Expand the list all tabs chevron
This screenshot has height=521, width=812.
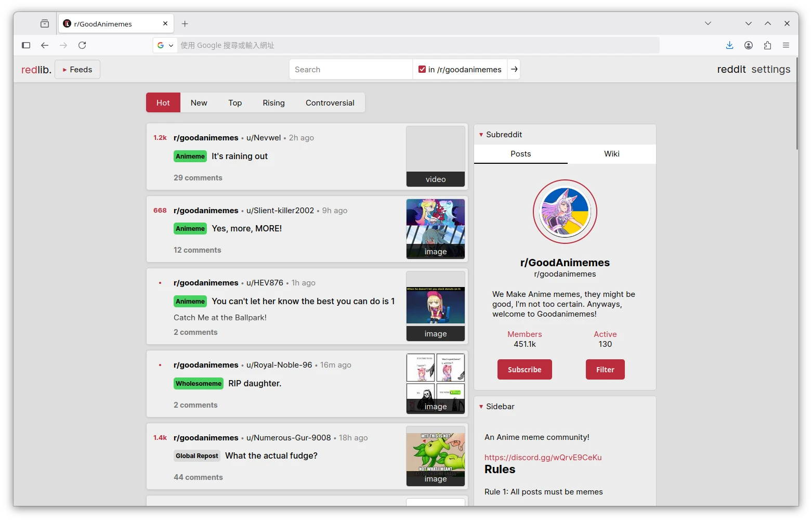(708, 23)
